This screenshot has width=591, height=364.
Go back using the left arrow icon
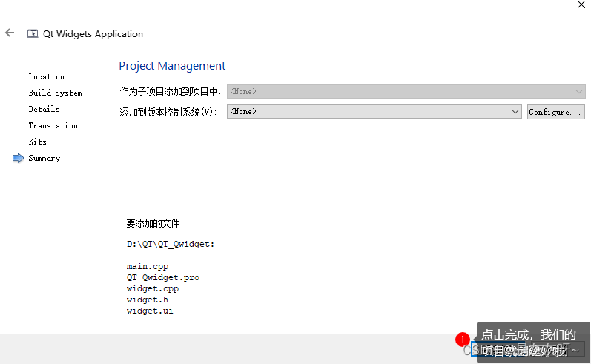coord(10,33)
